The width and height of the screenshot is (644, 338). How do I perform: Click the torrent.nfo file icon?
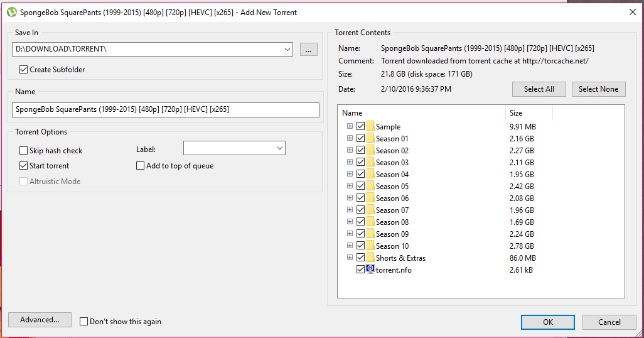click(x=370, y=270)
